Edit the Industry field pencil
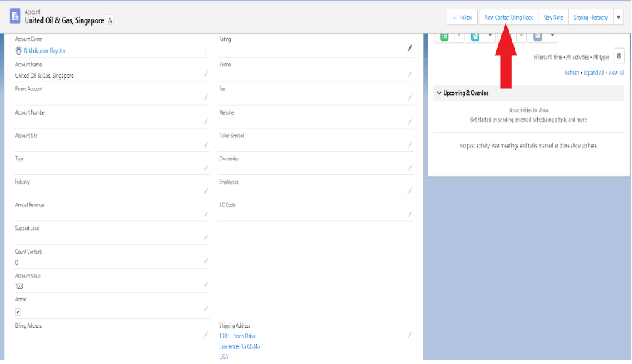 click(x=206, y=191)
